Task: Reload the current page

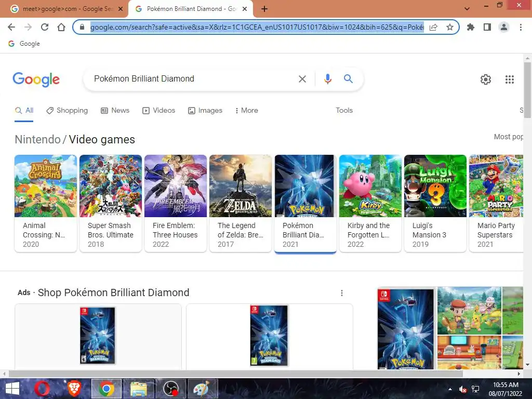Action: [x=45, y=27]
